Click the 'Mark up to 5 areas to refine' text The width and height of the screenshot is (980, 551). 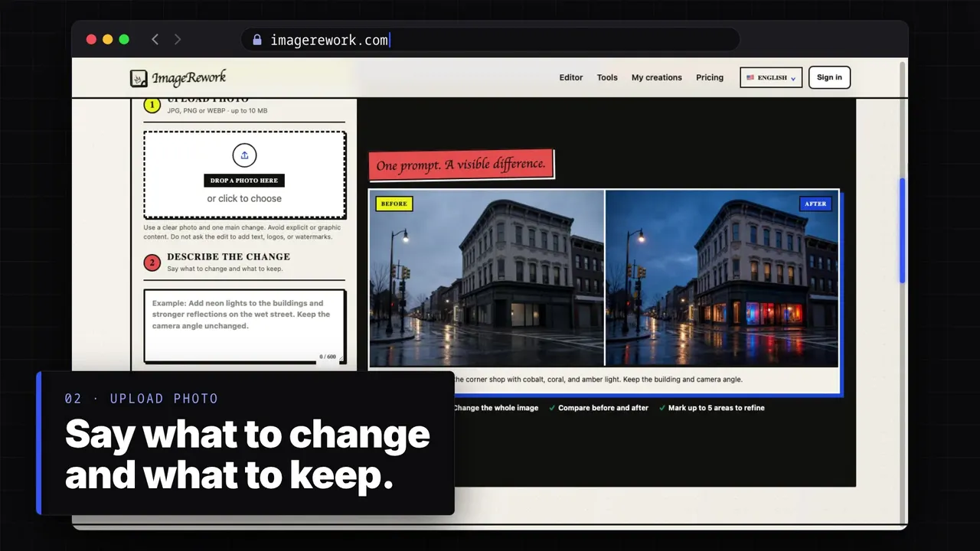click(717, 408)
